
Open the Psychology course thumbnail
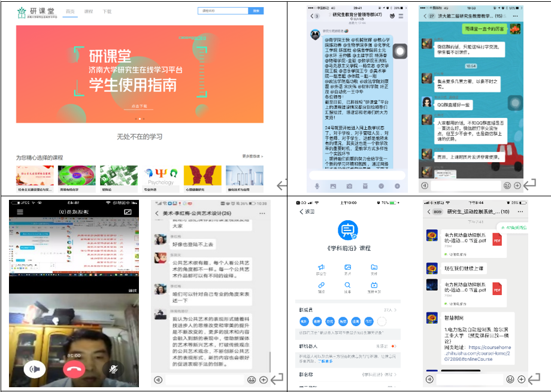(x=161, y=177)
